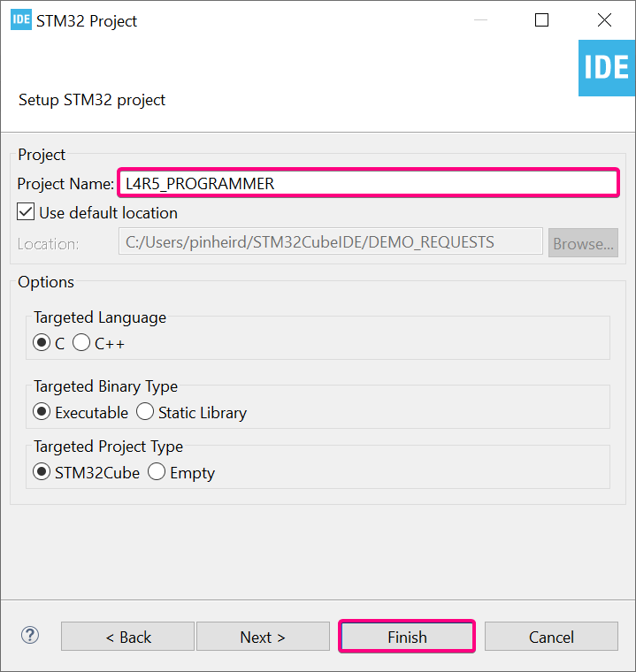The height and width of the screenshot is (672, 636).
Task: Click the Browse... button
Action: click(583, 243)
